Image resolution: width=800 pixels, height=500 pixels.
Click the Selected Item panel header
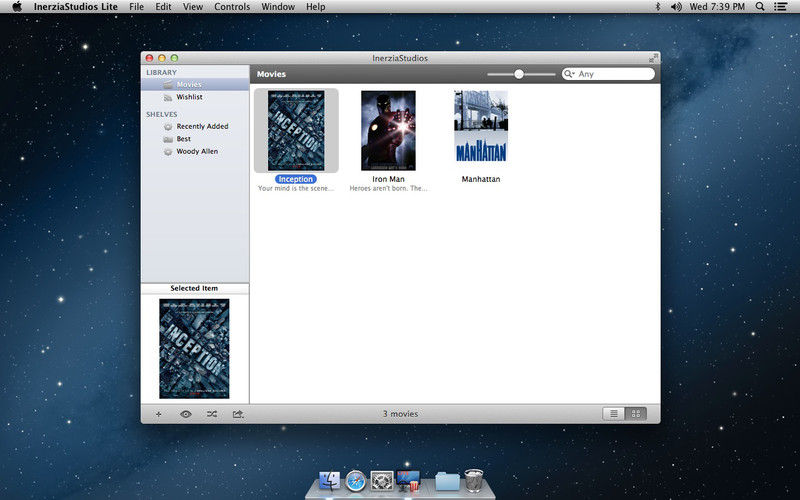tap(194, 288)
